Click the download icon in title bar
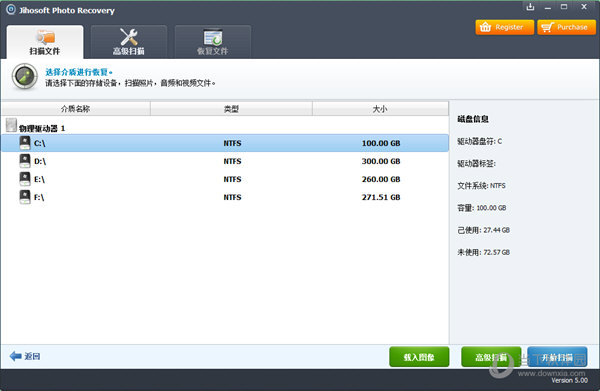 click(530, 7)
